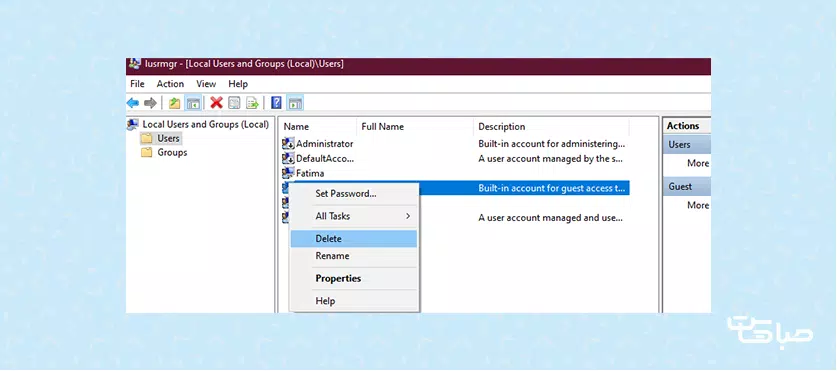Click the DefaultAccount user icon
The height and width of the screenshot is (371, 837).
pos(288,159)
